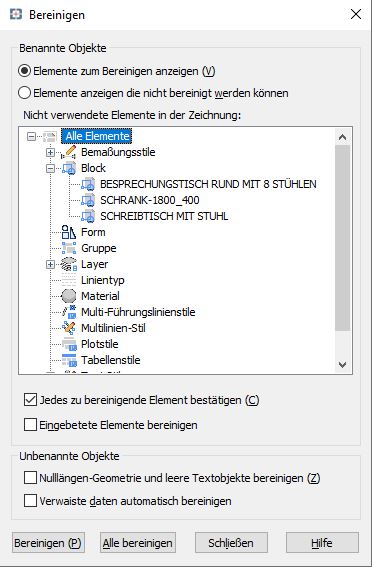Screen dimensions: 372x567
Task: Select the Block category icon
Action: pyautogui.click(x=69, y=168)
